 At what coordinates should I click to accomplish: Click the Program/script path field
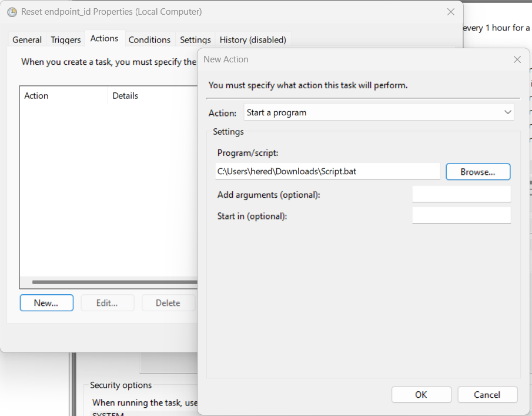(327, 171)
